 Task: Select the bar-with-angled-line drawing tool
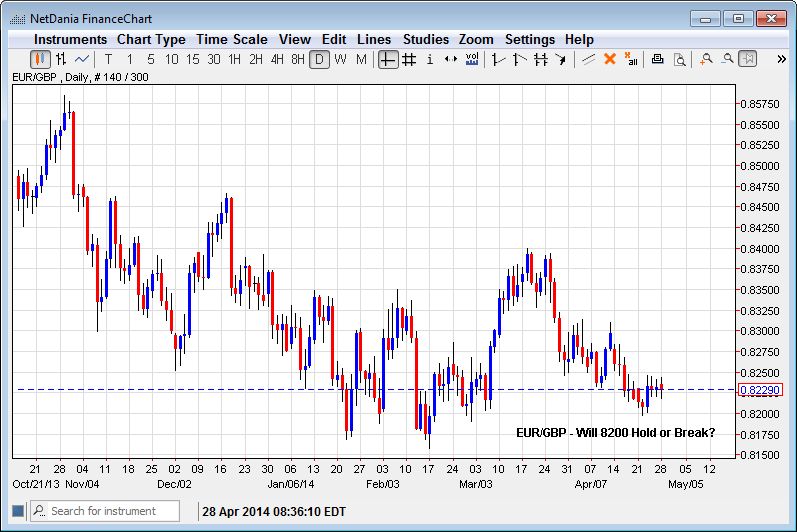(x=519, y=59)
